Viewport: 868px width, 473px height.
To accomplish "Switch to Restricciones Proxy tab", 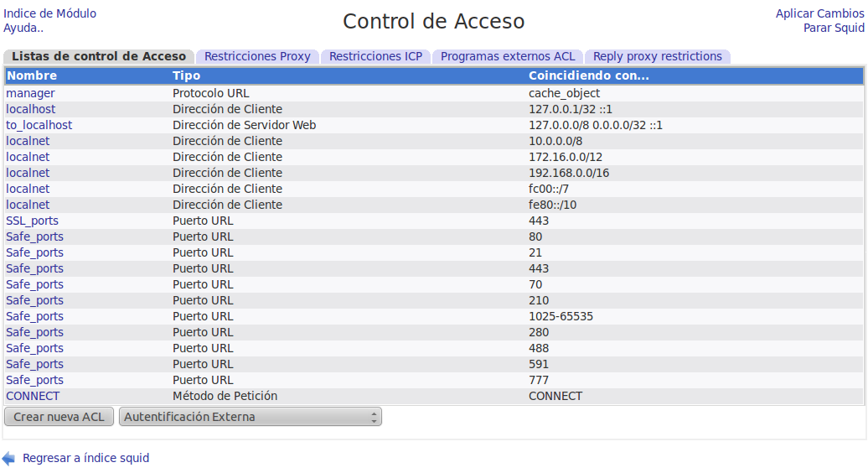I will pyautogui.click(x=257, y=57).
